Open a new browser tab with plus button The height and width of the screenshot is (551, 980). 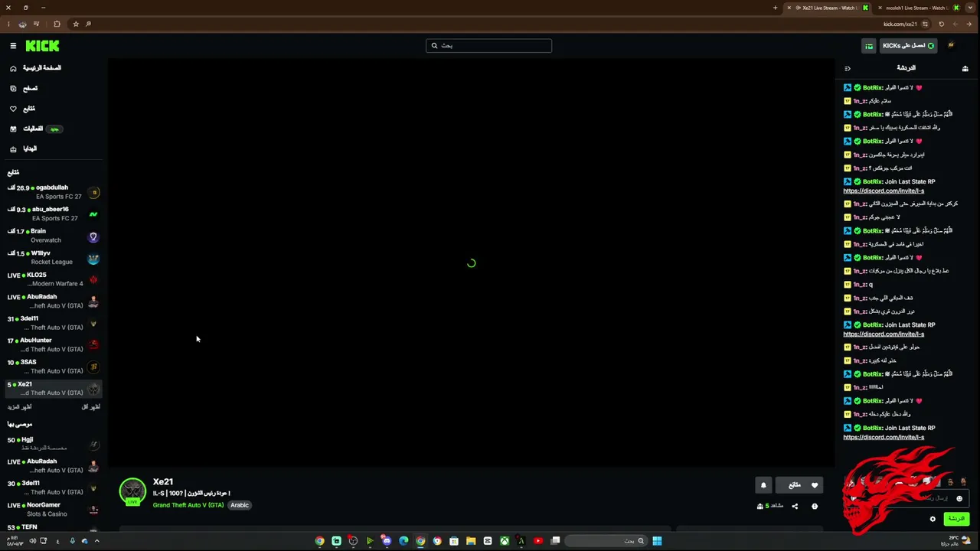(775, 8)
